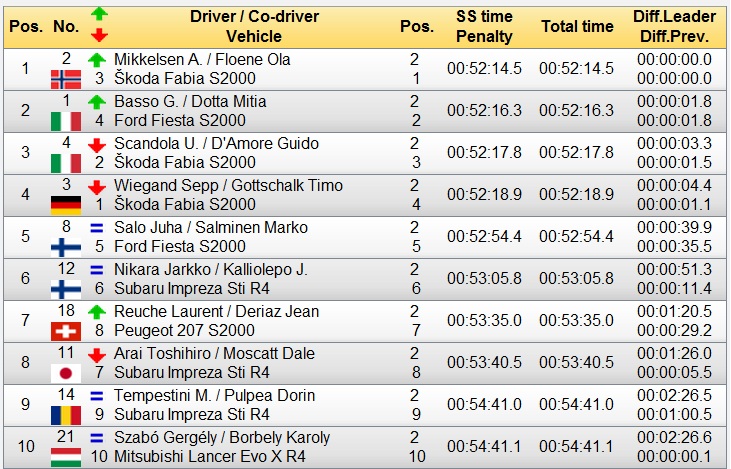
Task: Click the Finland flag beside Nikara Jarkko
Action: click(66, 290)
